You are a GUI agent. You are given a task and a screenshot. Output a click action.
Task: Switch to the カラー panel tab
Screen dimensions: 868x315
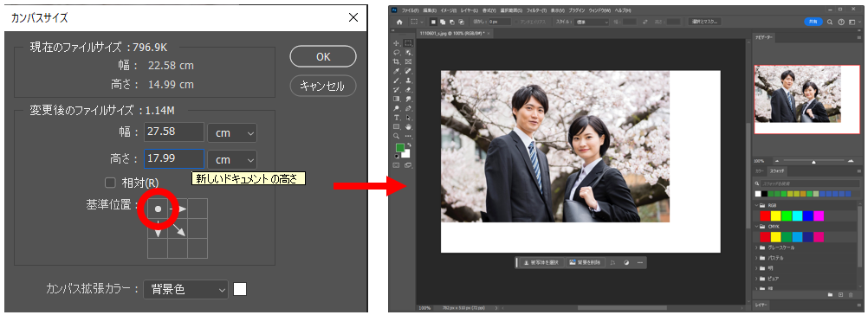(760, 171)
